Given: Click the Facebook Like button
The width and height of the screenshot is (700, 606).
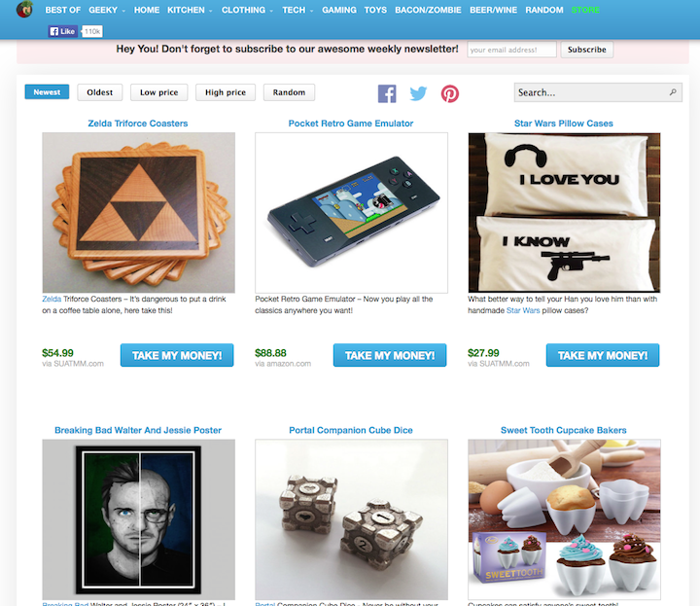Looking at the screenshot, I should point(63,31).
